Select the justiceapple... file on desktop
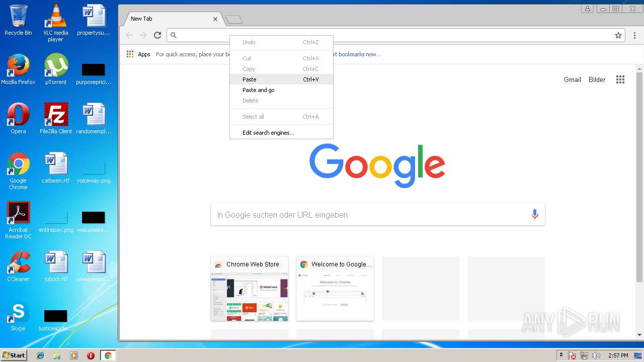 (x=55, y=320)
